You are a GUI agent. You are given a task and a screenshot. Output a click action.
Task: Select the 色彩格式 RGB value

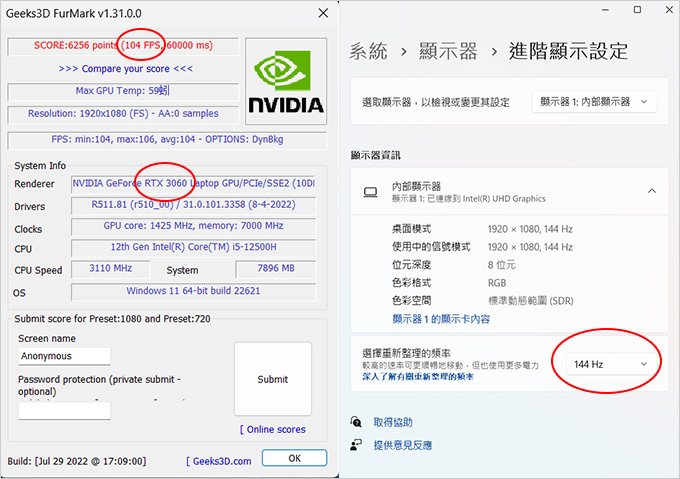[497, 283]
